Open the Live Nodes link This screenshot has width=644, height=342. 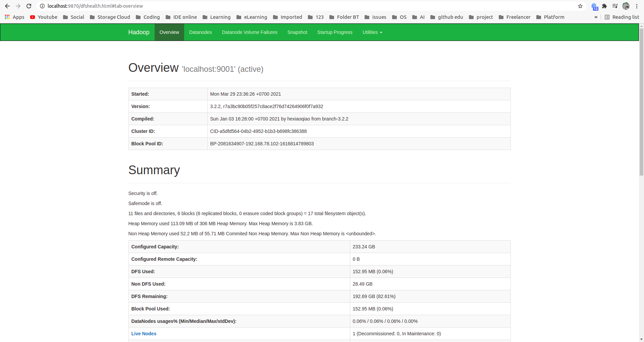[x=144, y=334]
